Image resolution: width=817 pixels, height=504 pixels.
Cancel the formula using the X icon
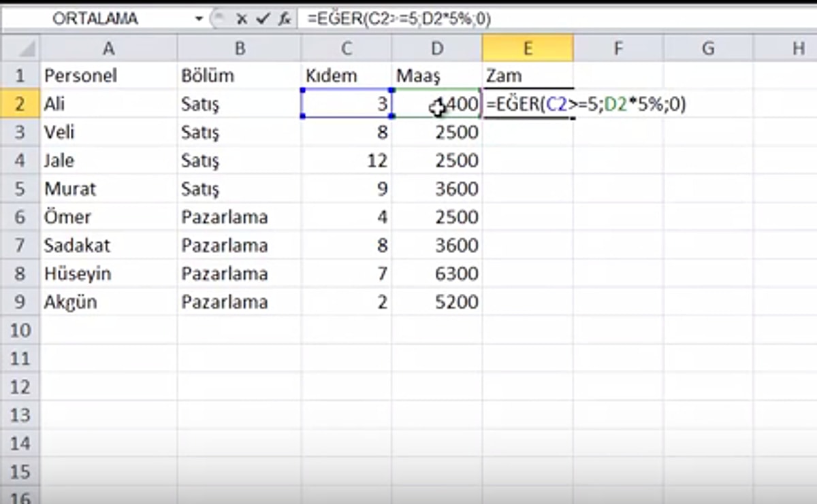pyautogui.click(x=242, y=20)
